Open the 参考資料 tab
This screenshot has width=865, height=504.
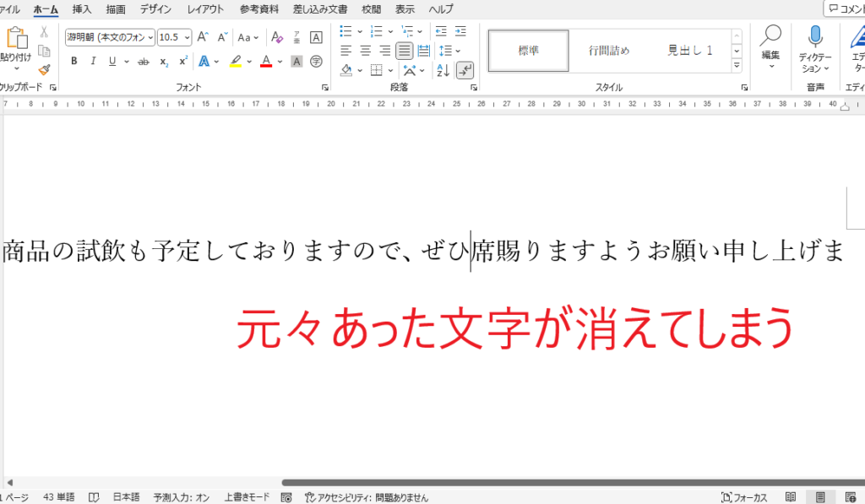pyautogui.click(x=258, y=8)
